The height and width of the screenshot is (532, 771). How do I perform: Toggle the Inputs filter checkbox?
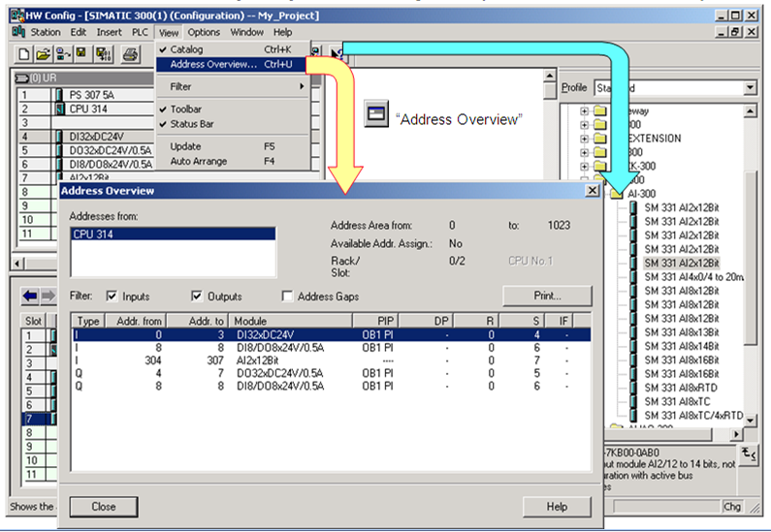[x=112, y=296]
